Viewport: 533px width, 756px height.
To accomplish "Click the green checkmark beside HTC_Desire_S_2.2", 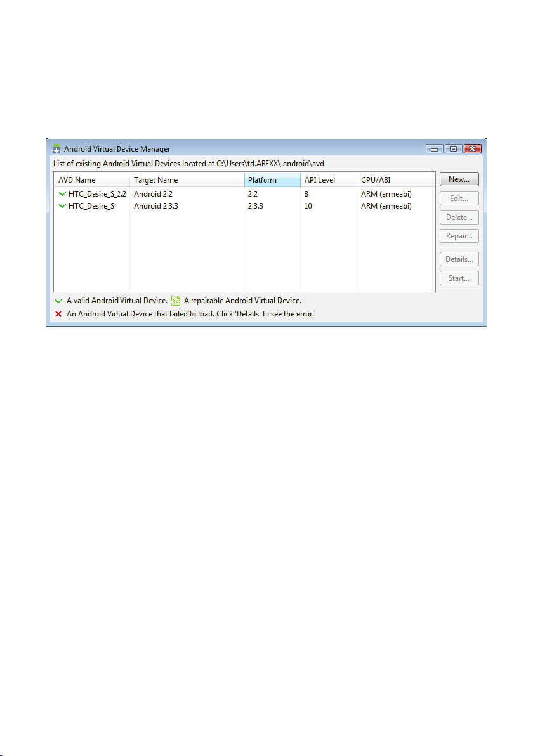I will (62, 194).
